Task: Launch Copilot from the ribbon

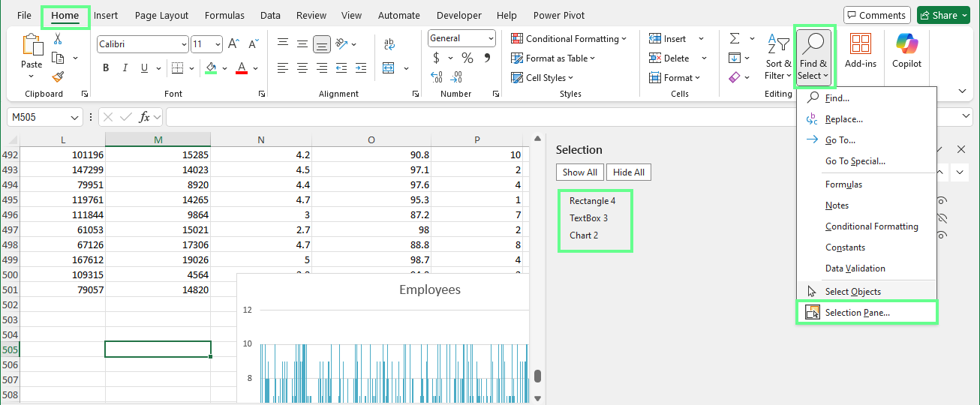Action: 907,49
